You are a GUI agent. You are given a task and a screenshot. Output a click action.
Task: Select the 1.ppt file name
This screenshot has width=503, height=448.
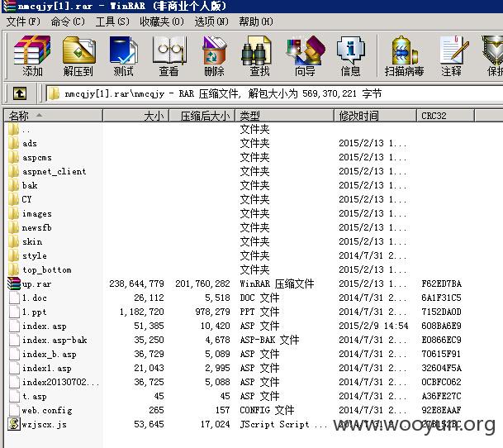click(35, 312)
